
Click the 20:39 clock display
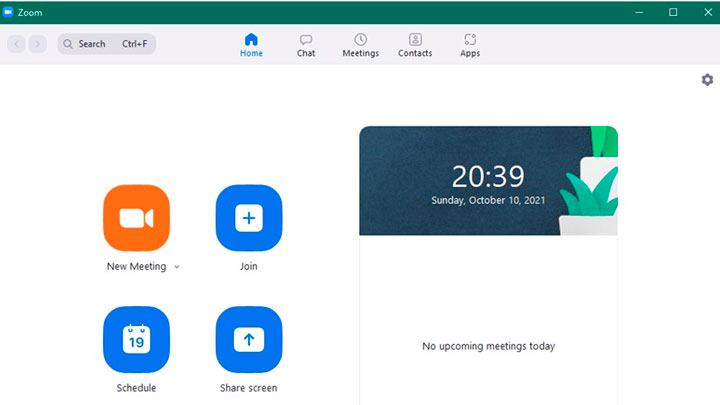488,176
